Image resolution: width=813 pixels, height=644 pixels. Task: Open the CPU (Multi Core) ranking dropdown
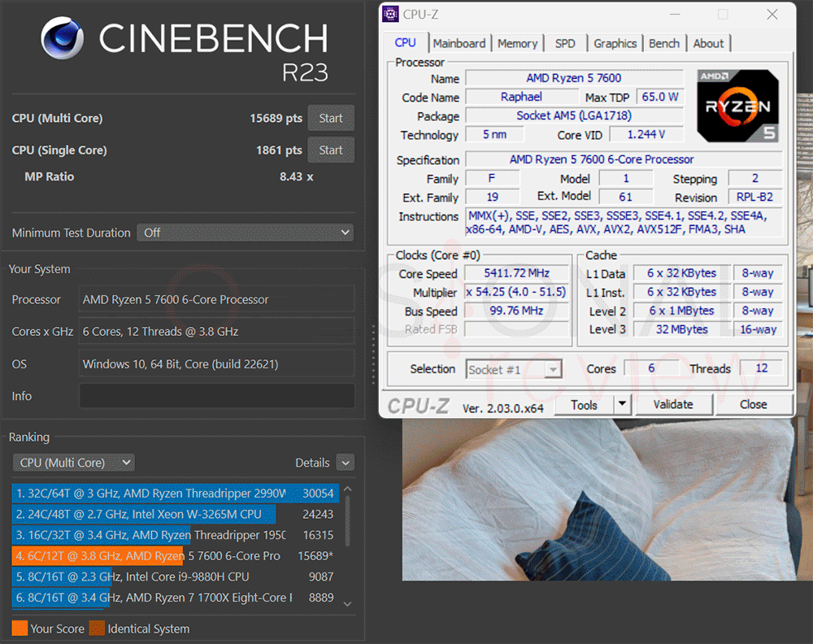click(74, 463)
